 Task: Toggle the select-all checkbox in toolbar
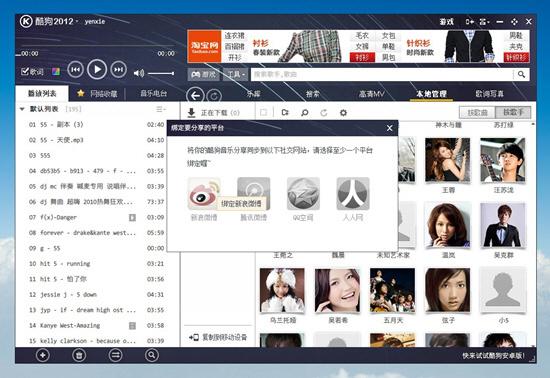tap(263, 113)
